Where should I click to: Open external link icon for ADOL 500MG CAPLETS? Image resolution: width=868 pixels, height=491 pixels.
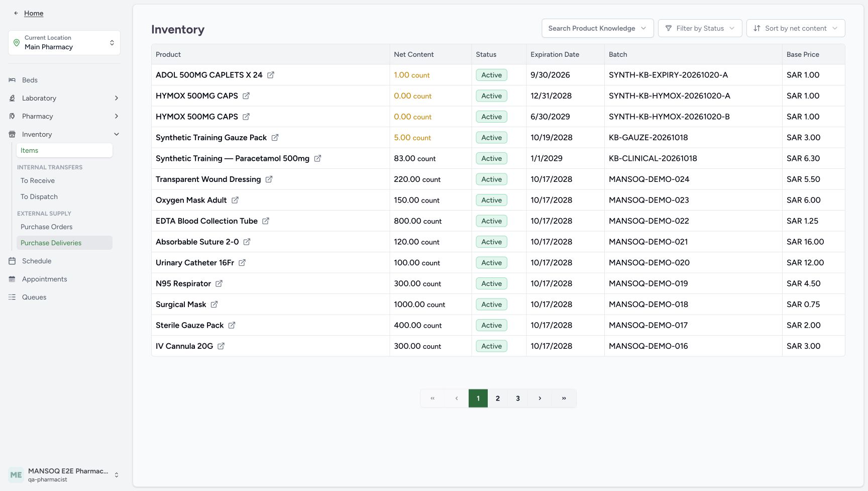pos(271,75)
